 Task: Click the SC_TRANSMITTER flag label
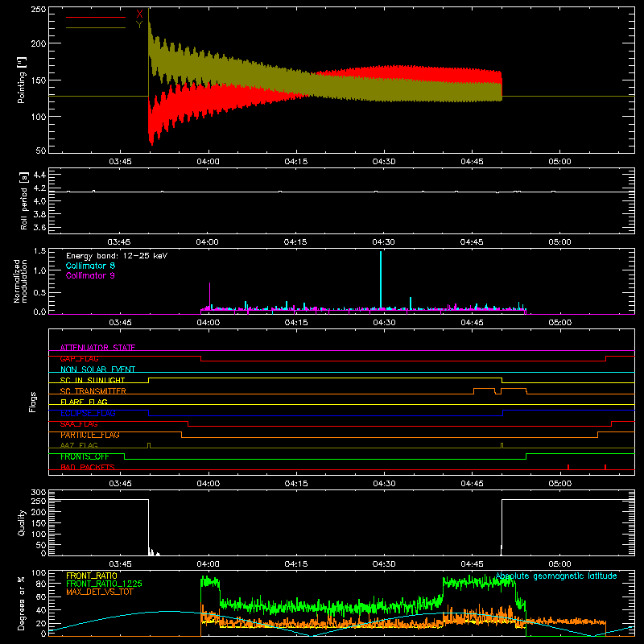point(93,391)
